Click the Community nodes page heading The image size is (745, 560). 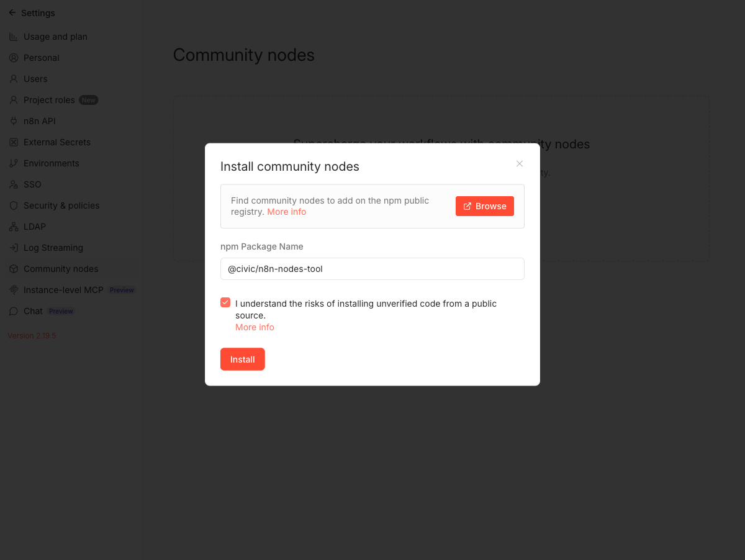(244, 55)
